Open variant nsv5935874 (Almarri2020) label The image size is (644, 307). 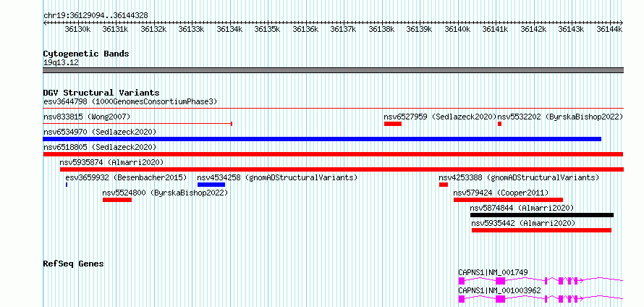(x=111, y=163)
